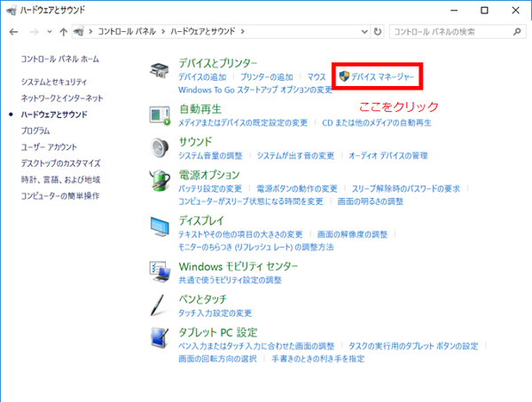Screen dimensions: 532x402
Task: Click Windows To Go スタートアップ オプションの変更
Action: [x=256, y=90]
